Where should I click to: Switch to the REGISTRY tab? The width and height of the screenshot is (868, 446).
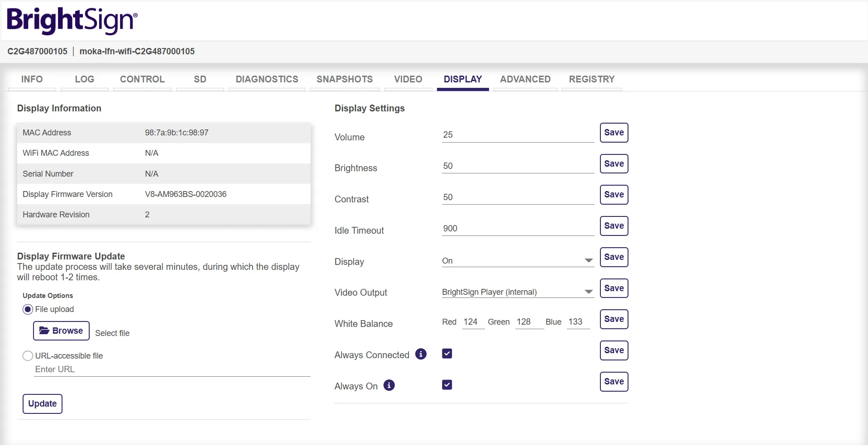592,79
